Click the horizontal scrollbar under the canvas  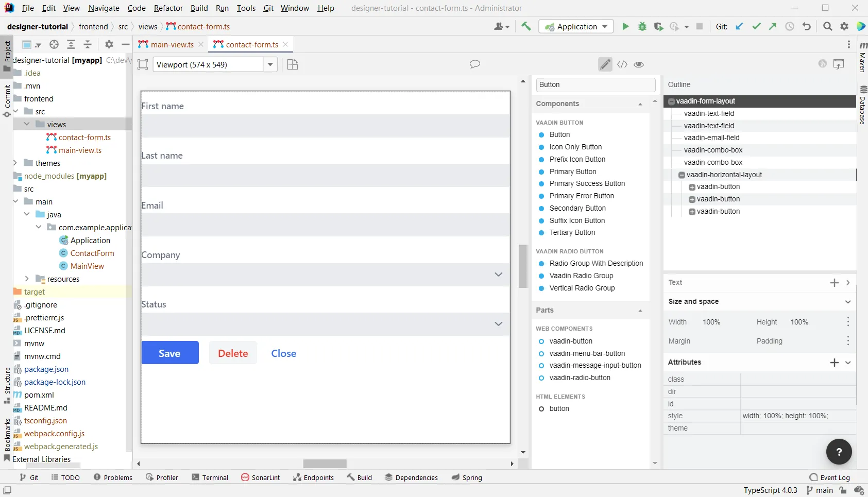click(325, 464)
